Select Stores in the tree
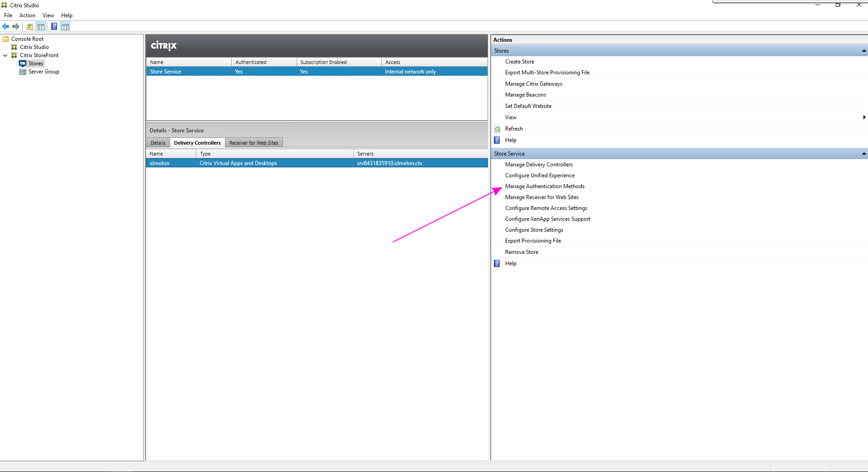This screenshot has height=472, width=868. coord(36,63)
